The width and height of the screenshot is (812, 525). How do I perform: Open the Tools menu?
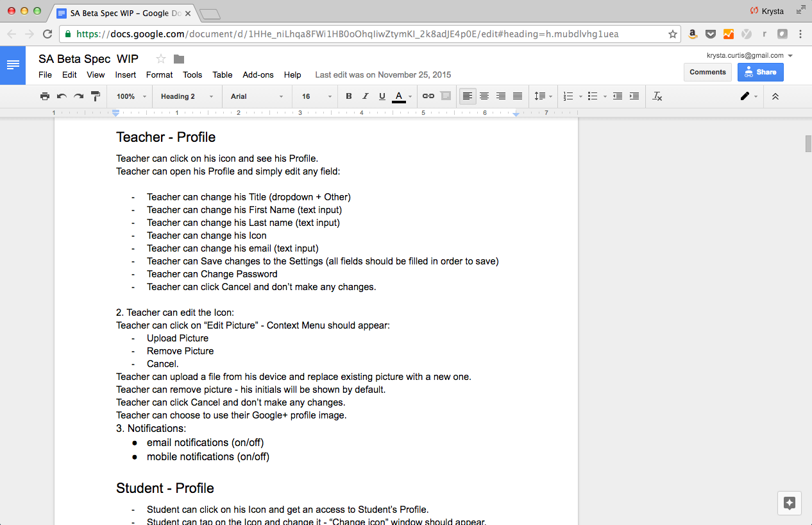tap(192, 74)
